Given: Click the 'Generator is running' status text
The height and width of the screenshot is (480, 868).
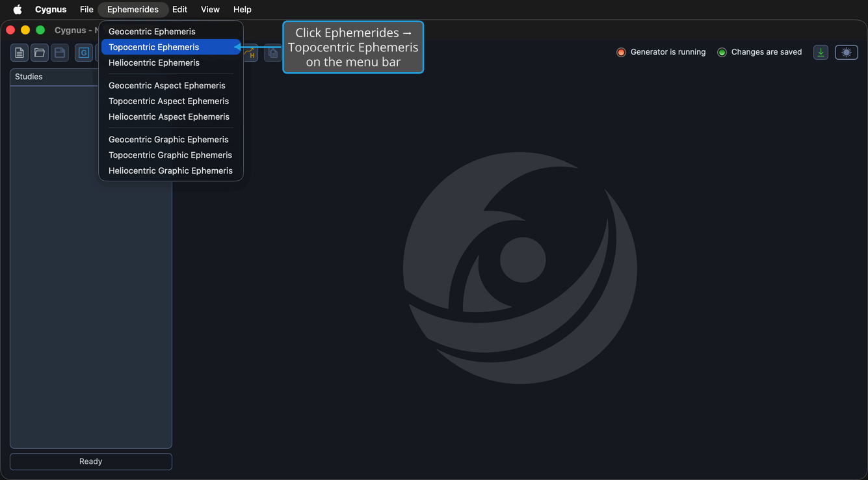Looking at the screenshot, I should 668,52.
